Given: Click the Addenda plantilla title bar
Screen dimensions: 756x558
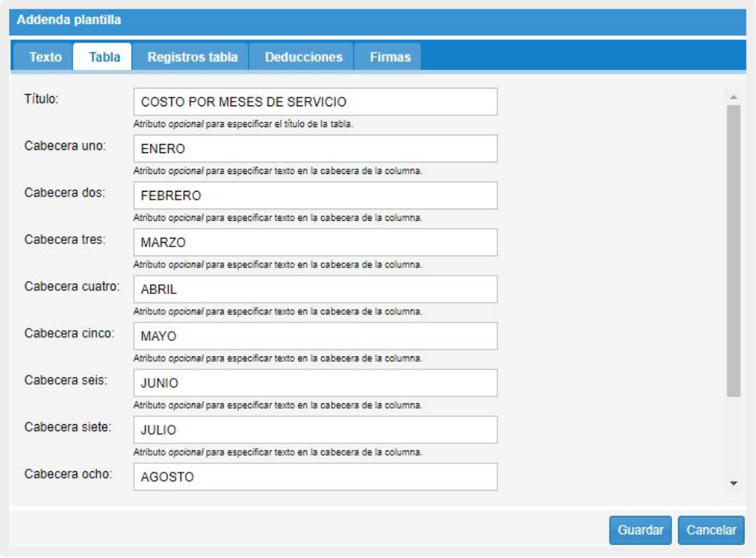Looking at the screenshot, I should point(377,21).
